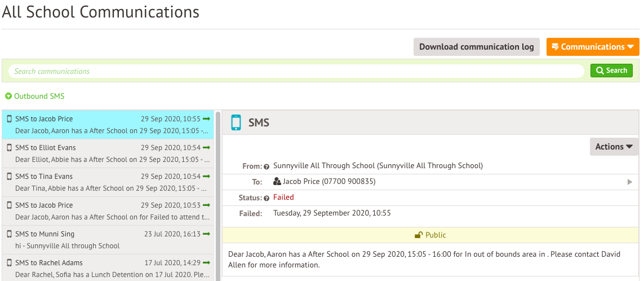Click the people icon before Jacob Price recipient
Image resolution: width=644 pixels, height=281 pixels.
pyautogui.click(x=277, y=182)
